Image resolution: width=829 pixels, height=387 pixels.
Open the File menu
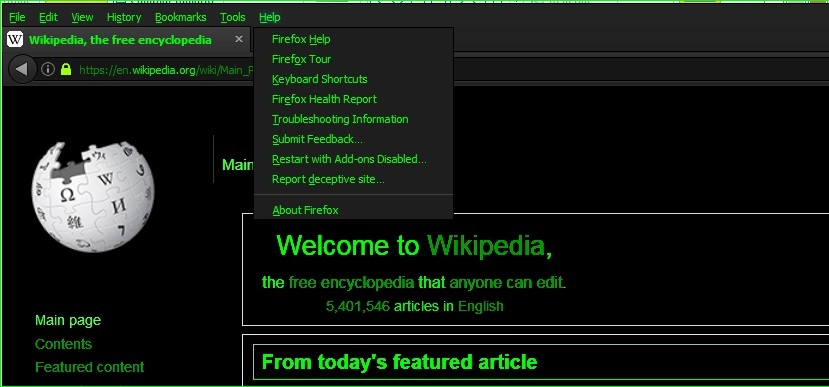click(17, 17)
